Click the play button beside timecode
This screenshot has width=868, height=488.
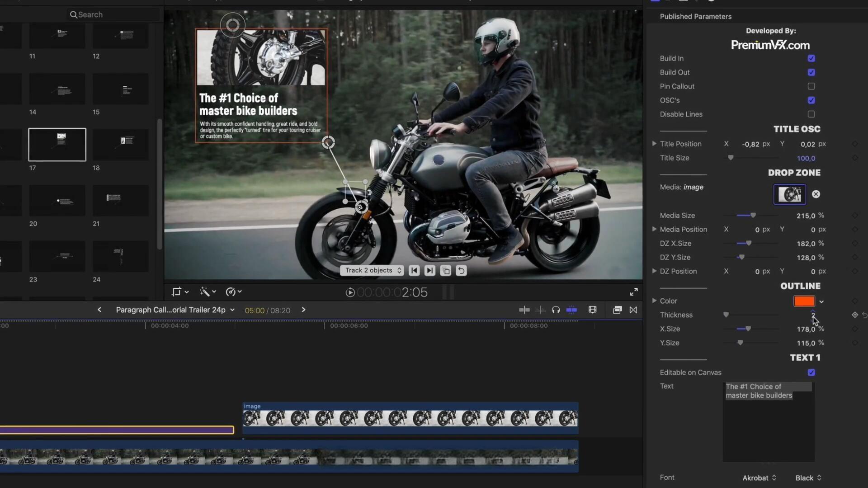coord(350,292)
